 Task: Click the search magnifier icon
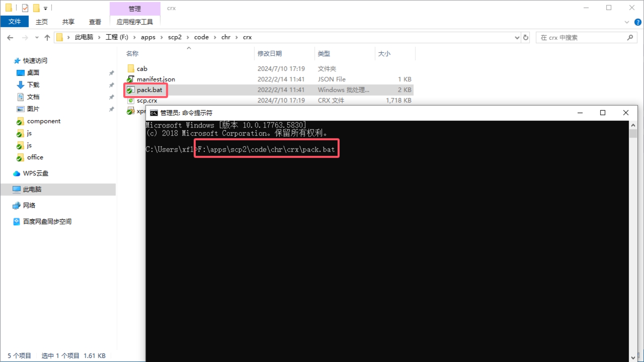pyautogui.click(x=630, y=37)
